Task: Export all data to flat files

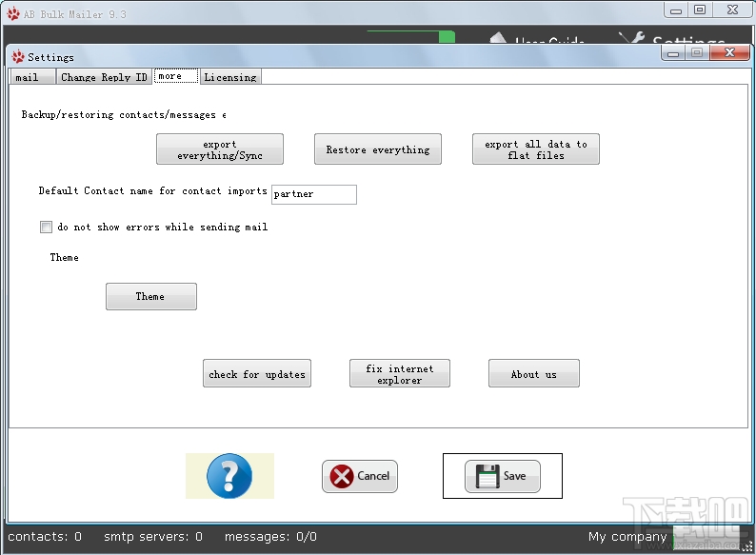Action: point(536,149)
